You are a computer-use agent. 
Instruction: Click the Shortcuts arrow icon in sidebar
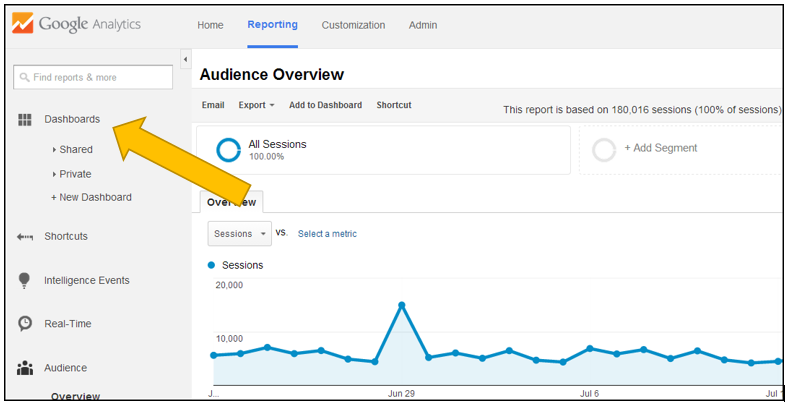(x=25, y=237)
